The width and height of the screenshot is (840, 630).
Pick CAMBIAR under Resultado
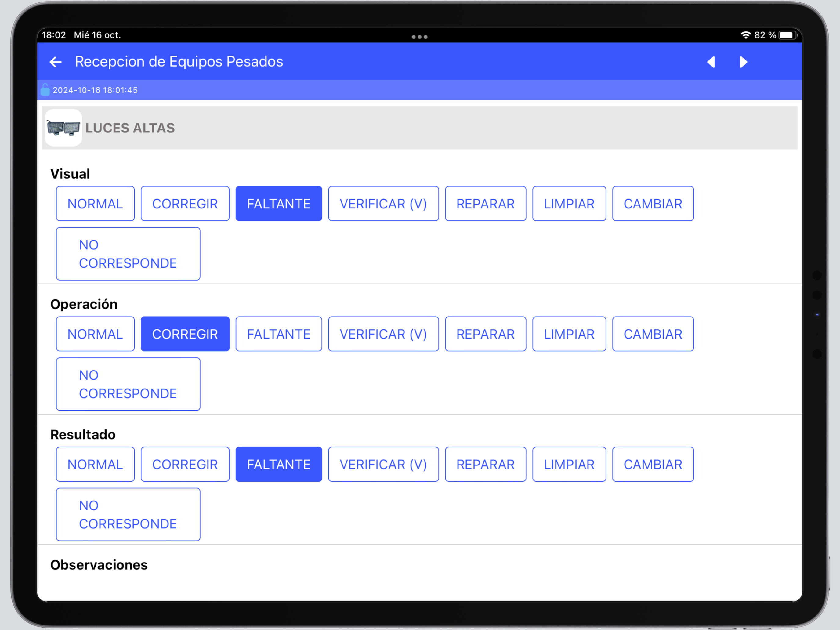(653, 464)
